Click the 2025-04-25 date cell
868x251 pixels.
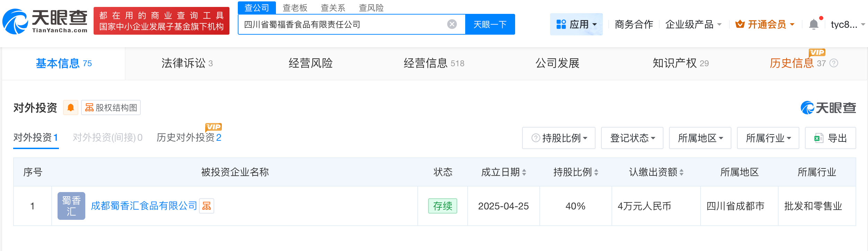[x=503, y=206]
